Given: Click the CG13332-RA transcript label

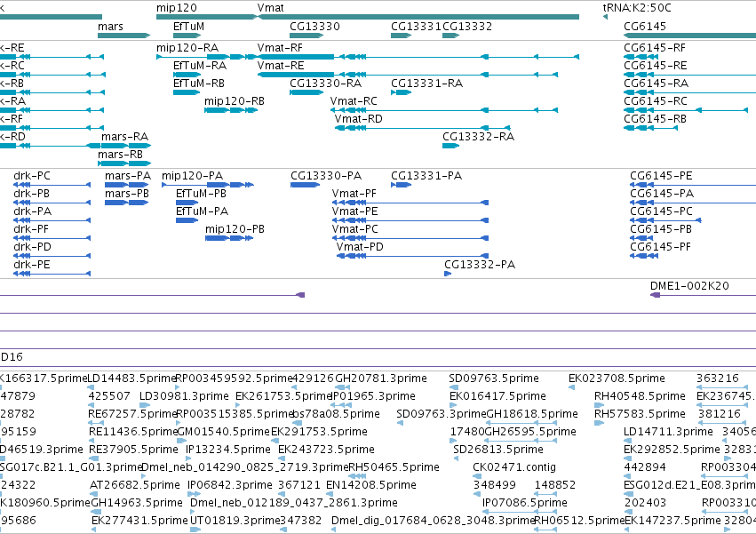Looking at the screenshot, I should (478, 137).
